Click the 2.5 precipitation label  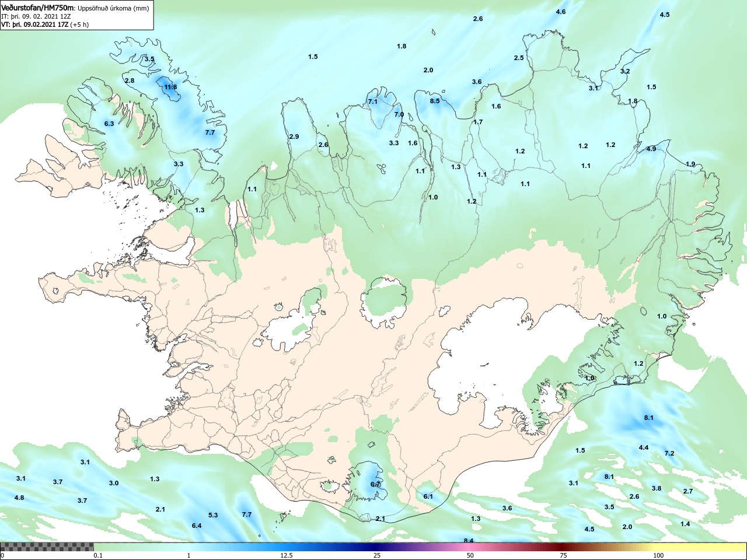(519, 58)
